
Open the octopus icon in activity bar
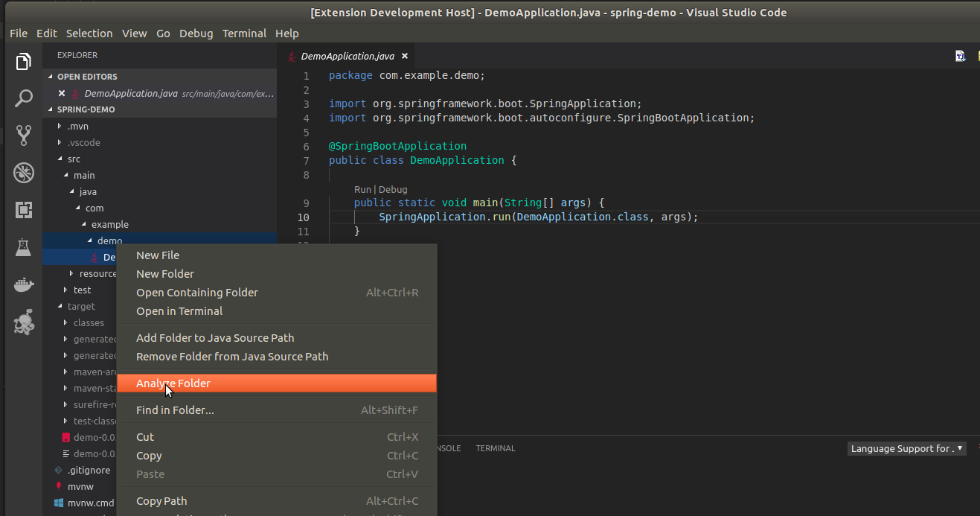click(24, 322)
